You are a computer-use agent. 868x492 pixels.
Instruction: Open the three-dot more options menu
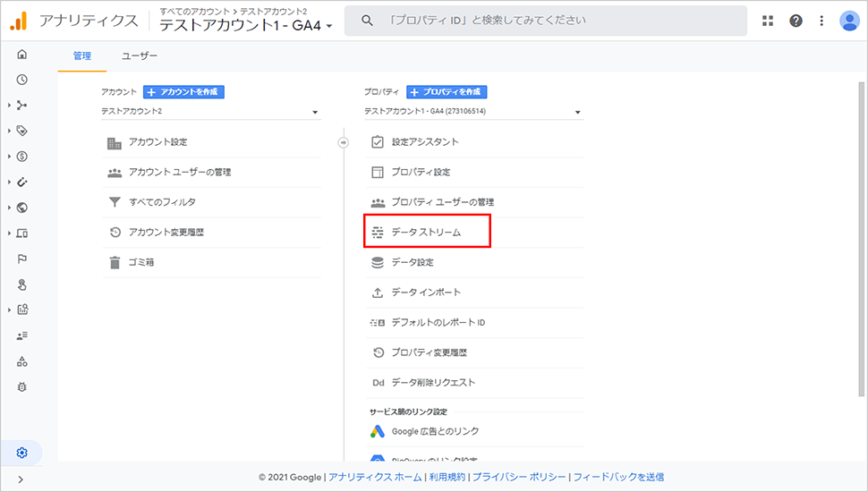(x=821, y=21)
